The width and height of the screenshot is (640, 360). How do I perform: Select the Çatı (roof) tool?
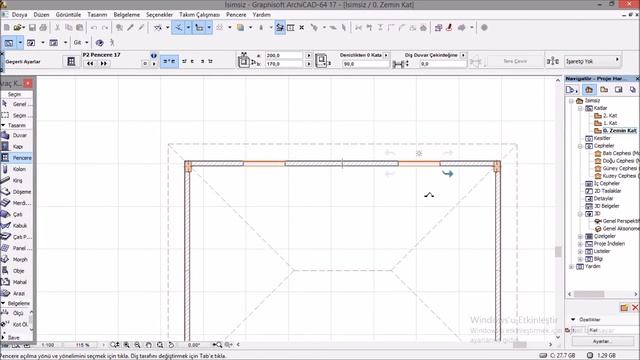tap(16, 214)
